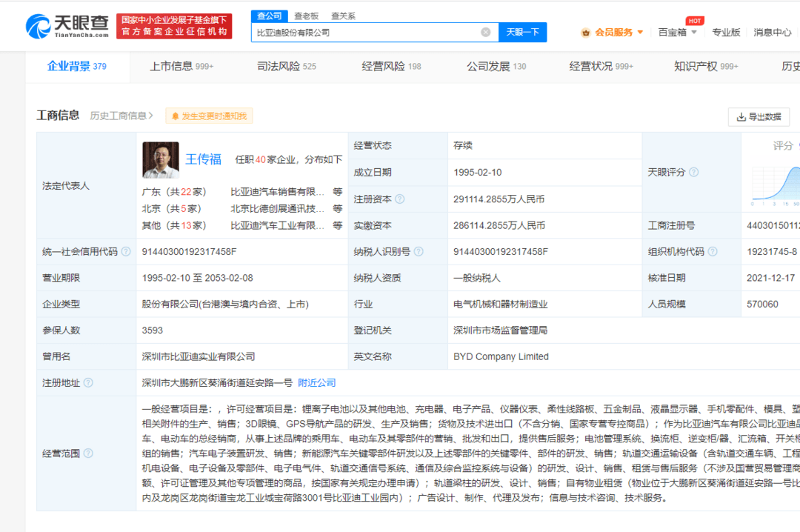Click the insured count 3593
Viewport: 800px width, 532px height.
coord(153,330)
